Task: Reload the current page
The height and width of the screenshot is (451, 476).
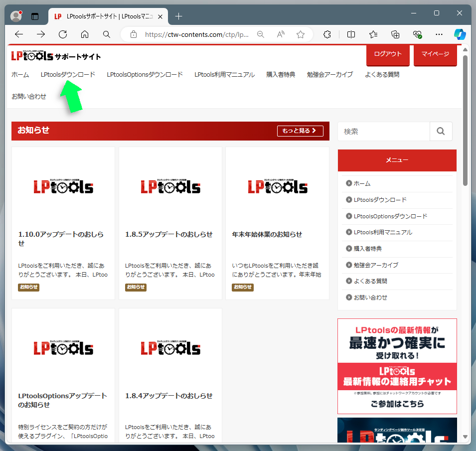Action: click(x=63, y=34)
